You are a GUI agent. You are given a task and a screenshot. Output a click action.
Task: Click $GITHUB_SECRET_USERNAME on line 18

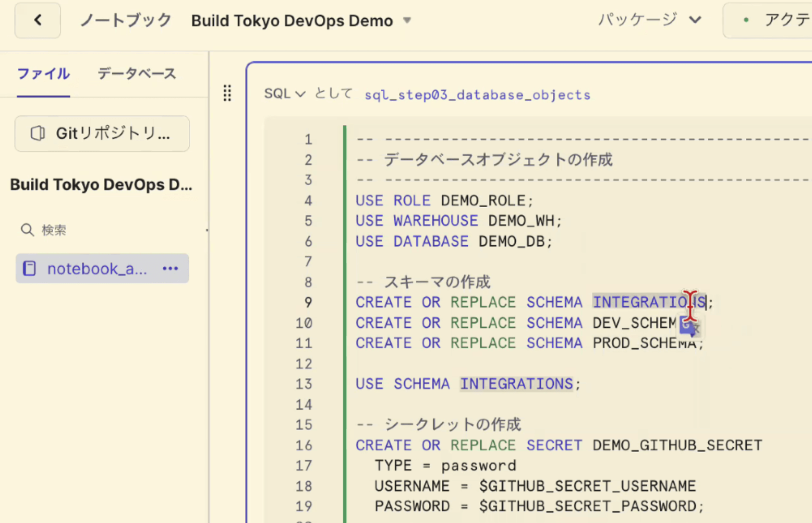point(588,486)
